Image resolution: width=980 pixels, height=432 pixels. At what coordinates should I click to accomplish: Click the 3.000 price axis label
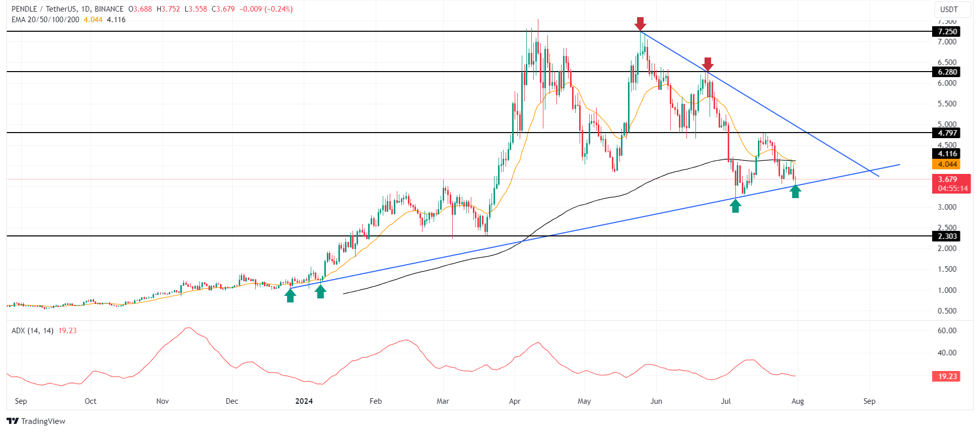pos(947,207)
